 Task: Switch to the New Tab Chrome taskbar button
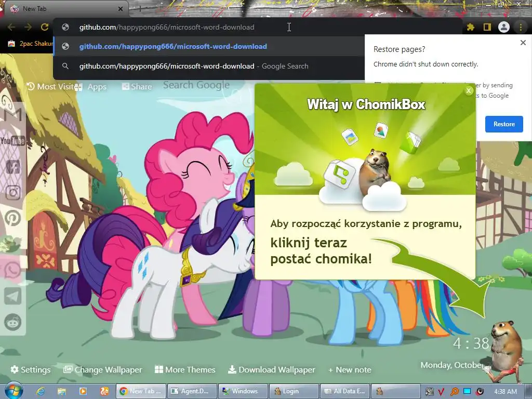(141, 391)
